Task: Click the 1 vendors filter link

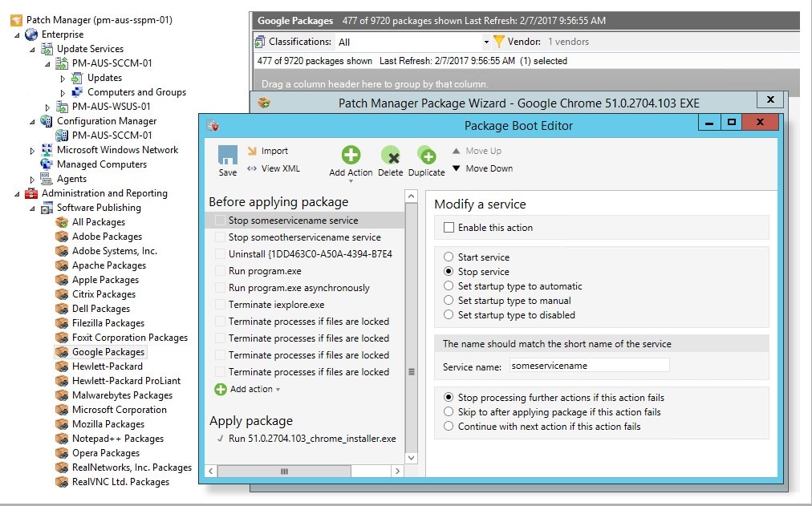Action: 568,42
